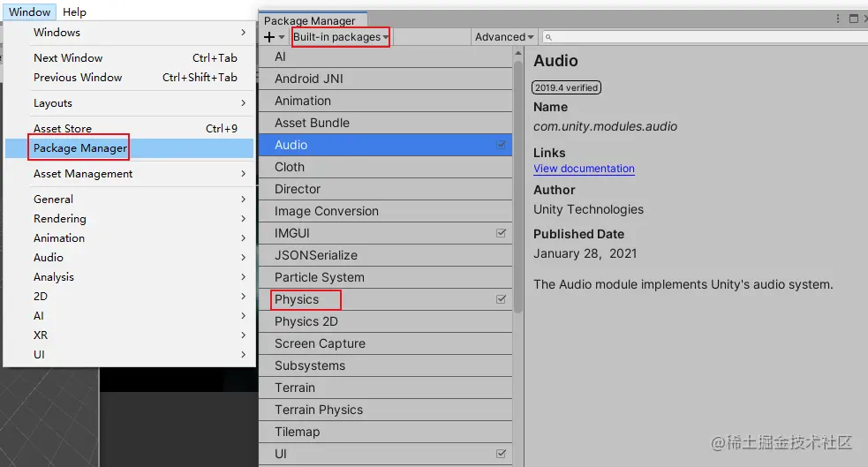Viewport: 868px width, 467px height.
Task: Click the package list vertical scrollbar
Action: [518, 186]
